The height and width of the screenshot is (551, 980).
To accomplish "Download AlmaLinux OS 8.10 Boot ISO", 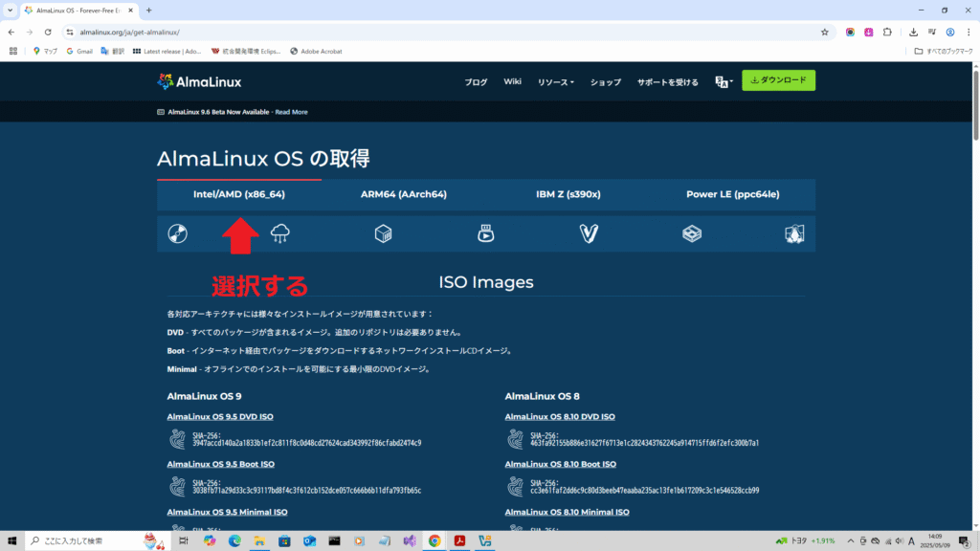I will 561,464.
